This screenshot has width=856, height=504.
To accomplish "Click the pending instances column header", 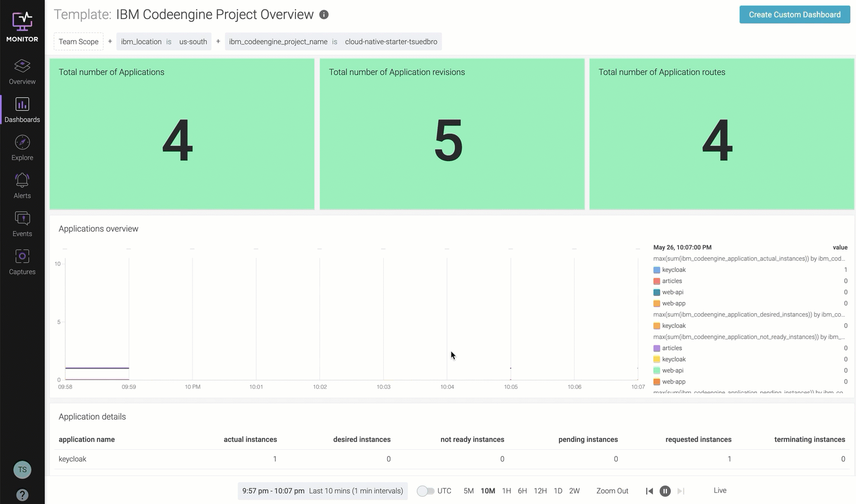I will tap(588, 440).
